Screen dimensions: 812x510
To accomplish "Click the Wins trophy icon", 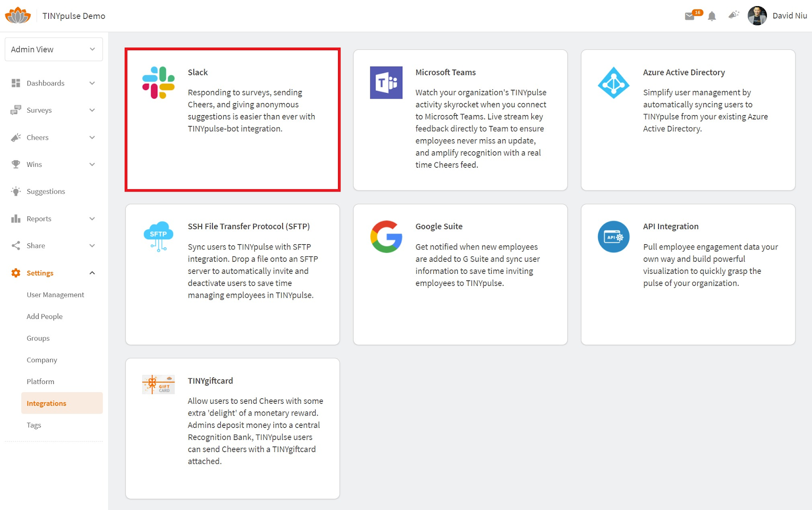I will pos(16,164).
